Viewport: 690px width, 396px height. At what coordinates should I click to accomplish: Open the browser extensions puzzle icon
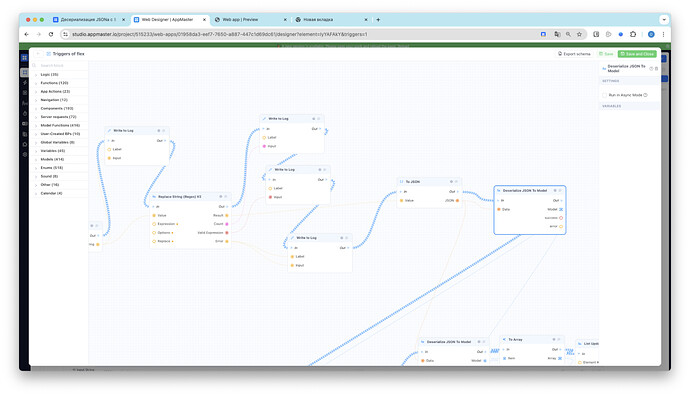tap(633, 34)
